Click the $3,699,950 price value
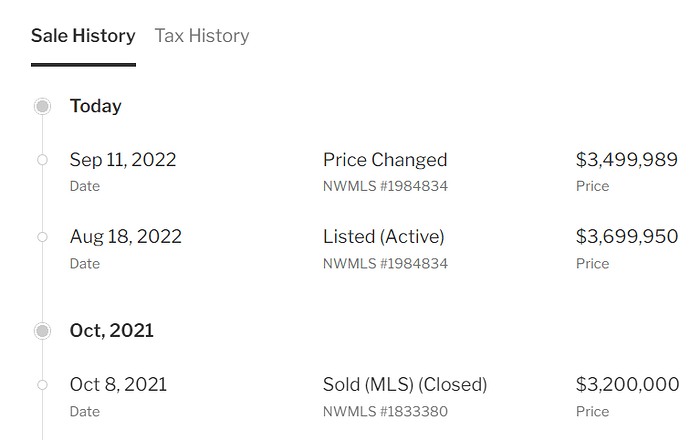The height and width of the screenshot is (440, 690). pos(627,237)
